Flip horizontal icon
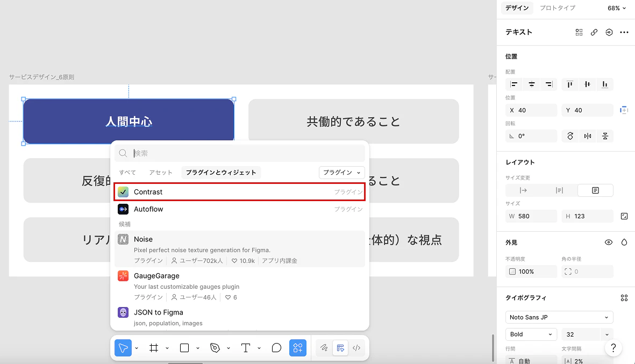 588,136
